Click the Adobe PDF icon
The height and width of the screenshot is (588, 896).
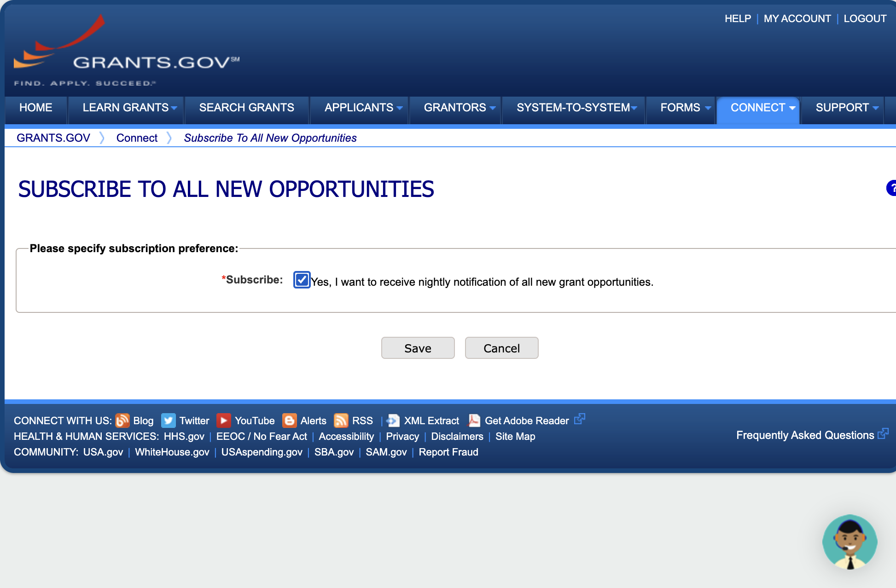(474, 421)
